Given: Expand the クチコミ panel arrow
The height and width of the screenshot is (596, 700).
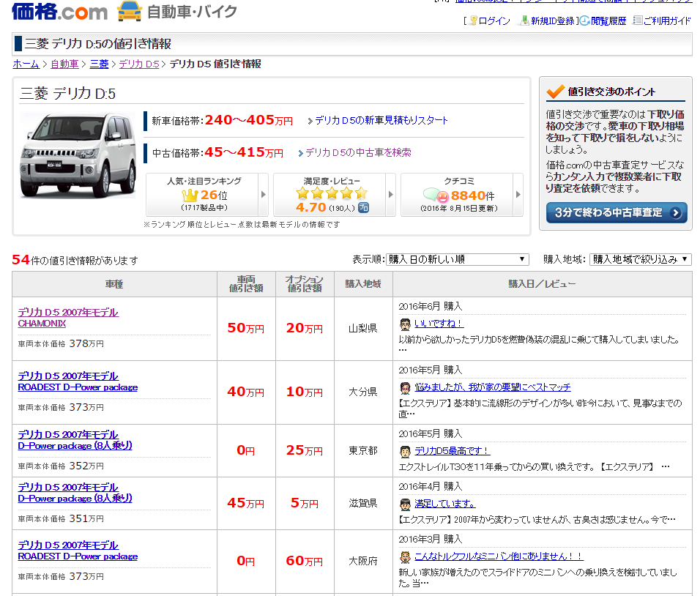Looking at the screenshot, I should (518, 195).
